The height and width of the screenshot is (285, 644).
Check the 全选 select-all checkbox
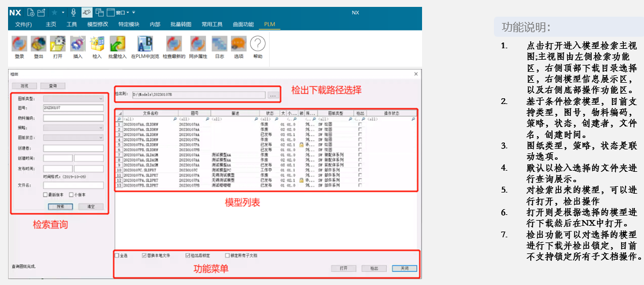click(117, 256)
